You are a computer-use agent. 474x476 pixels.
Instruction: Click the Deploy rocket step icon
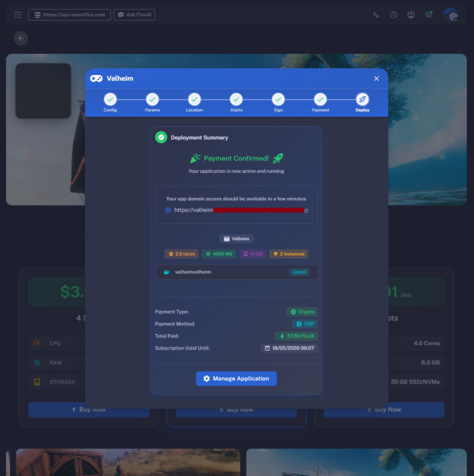(362, 100)
